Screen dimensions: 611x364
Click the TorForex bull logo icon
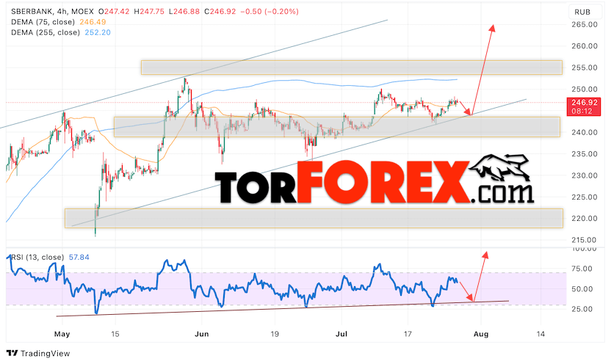(x=499, y=168)
